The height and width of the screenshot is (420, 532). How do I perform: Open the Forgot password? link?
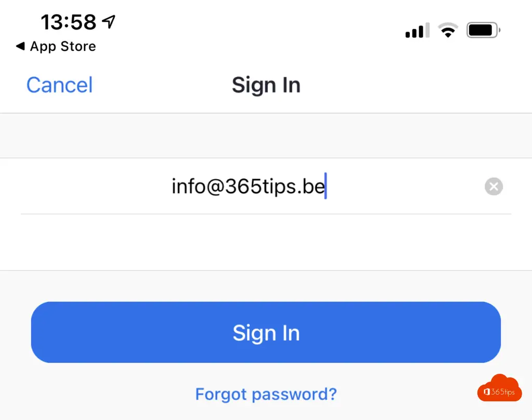click(266, 394)
